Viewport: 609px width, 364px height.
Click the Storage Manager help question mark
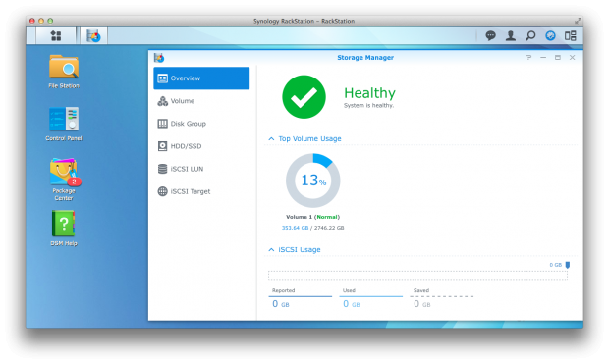point(528,58)
